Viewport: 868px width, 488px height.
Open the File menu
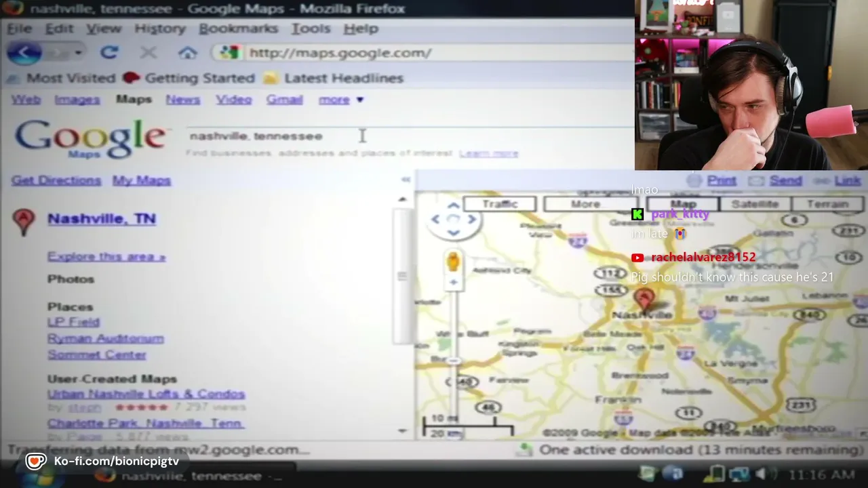[19, 28]
